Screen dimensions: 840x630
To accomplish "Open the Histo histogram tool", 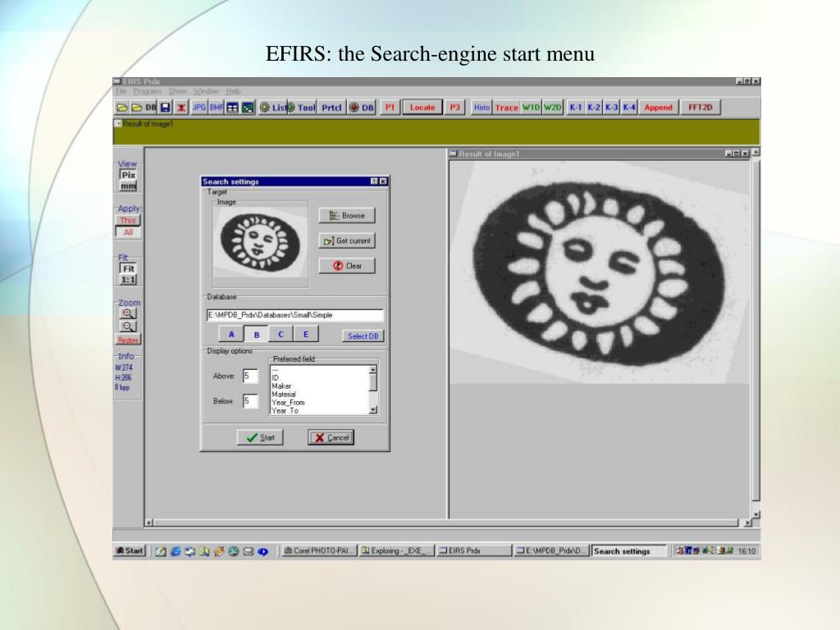I will pos(482,107).
